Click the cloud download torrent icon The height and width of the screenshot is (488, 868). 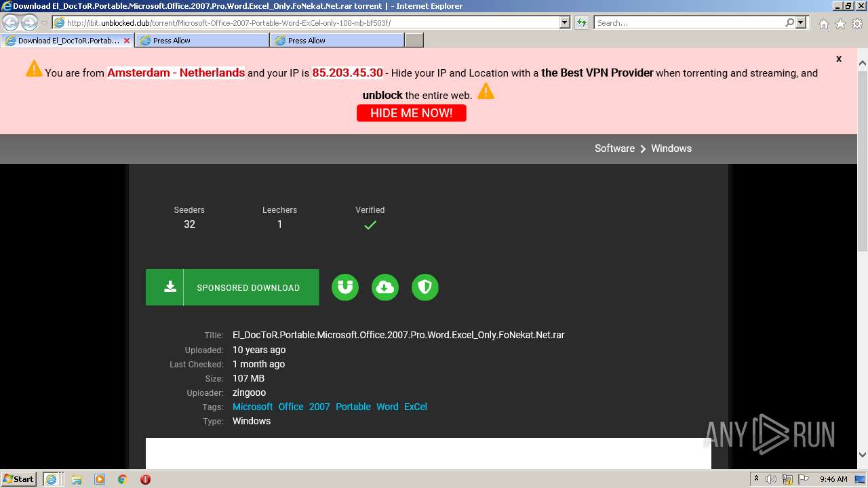(385, 287)
